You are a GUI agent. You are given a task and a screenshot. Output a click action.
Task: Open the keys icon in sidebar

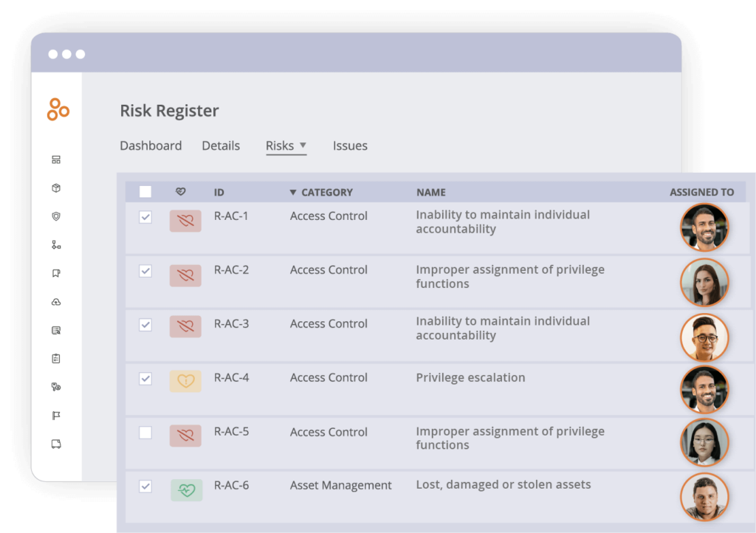56,387
